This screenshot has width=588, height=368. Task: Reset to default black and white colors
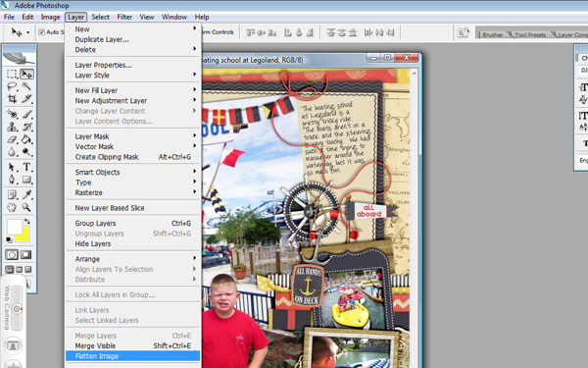[9, 239]
